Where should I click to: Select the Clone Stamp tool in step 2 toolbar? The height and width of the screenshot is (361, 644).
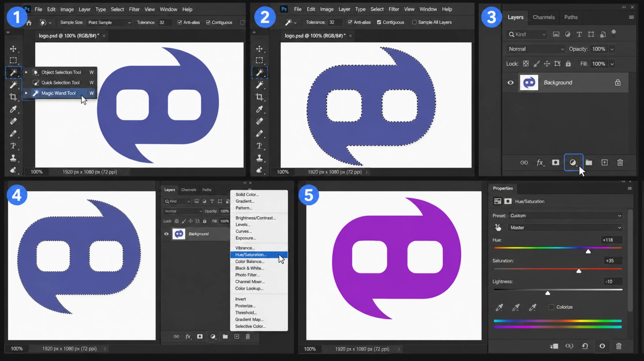point(259,158)
